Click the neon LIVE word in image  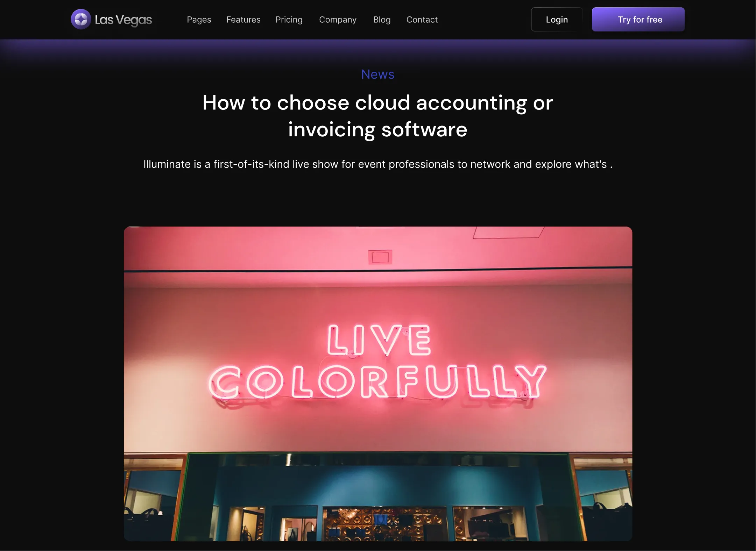pos(379,340)
